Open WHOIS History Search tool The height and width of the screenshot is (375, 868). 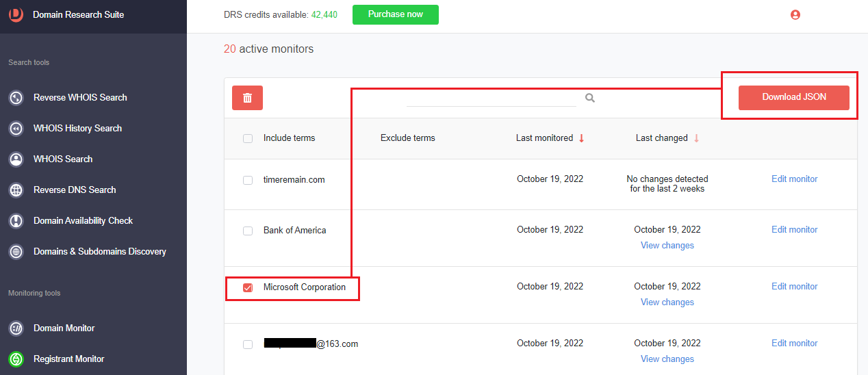(x=77, y=128)
